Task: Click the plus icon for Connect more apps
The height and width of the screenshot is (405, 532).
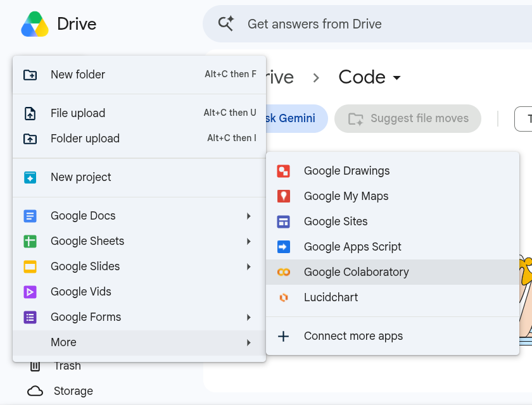Action: pyautogui.click(x=283, y=336)
